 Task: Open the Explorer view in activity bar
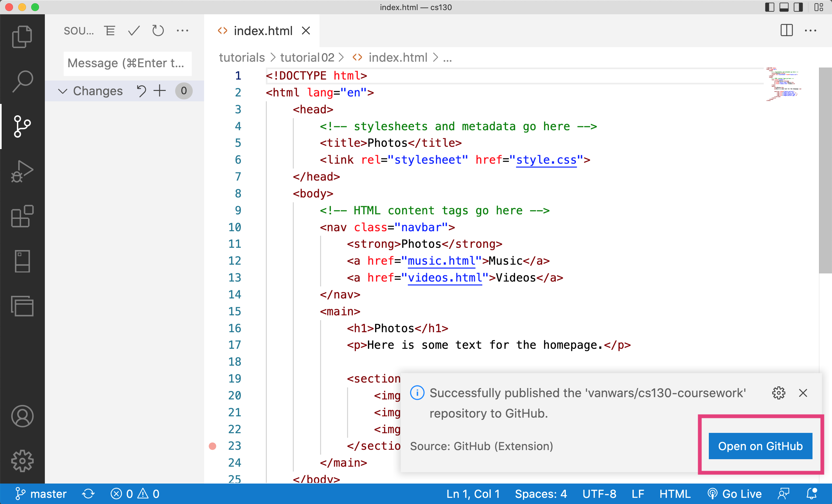pos(22,36)
